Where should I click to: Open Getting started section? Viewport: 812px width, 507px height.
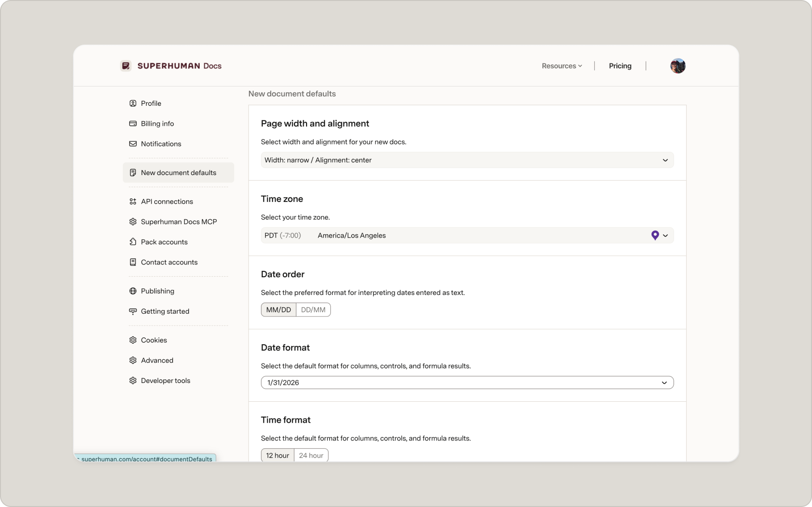point(165,311)
